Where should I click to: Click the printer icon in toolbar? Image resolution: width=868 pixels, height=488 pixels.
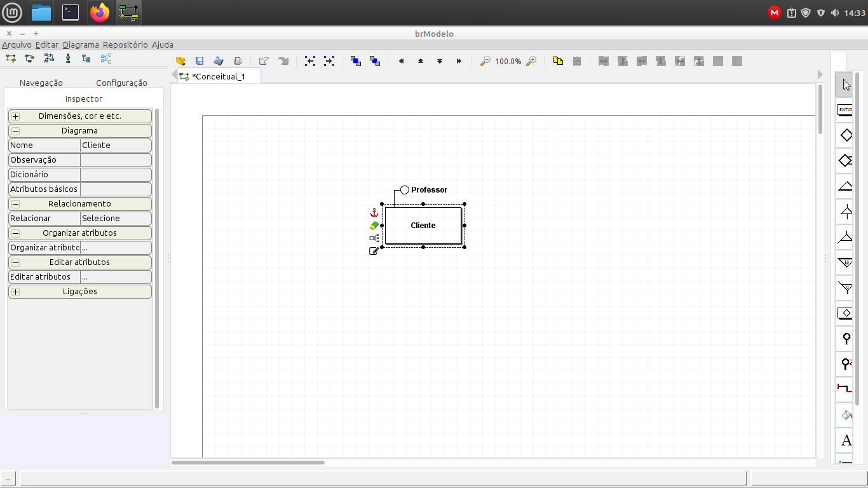238,61
